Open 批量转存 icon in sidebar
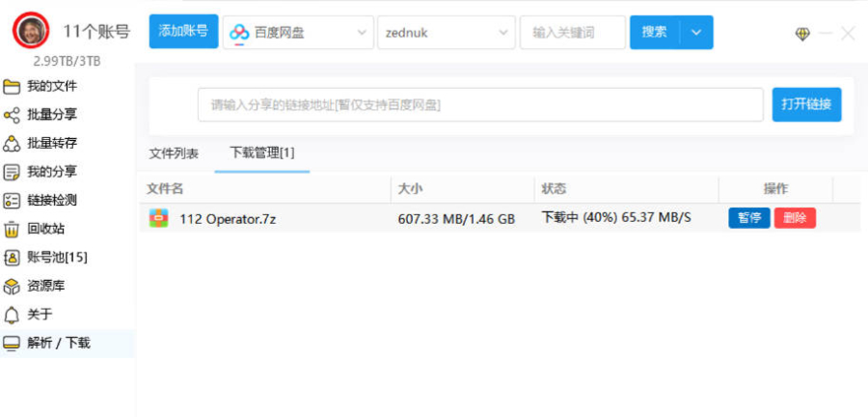This screenshot has width=868, height=417. (x=12, y=144)
